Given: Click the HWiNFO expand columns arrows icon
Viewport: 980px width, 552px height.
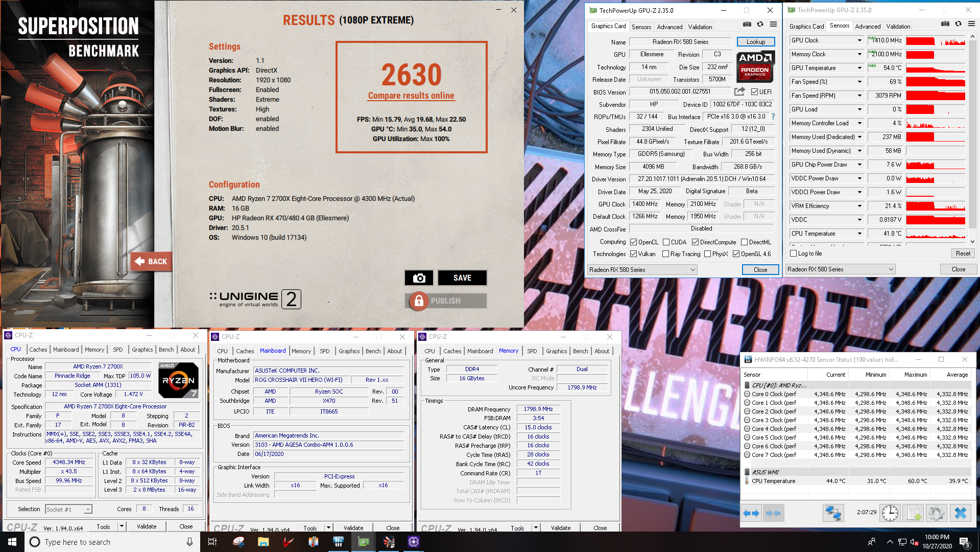Looking at the screenshot, I should click(x=751, y=513).
